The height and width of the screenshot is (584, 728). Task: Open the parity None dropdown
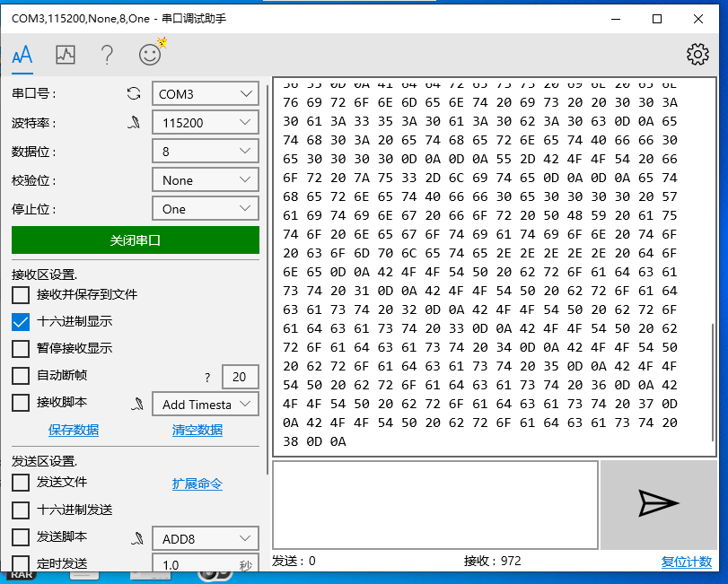206,180
